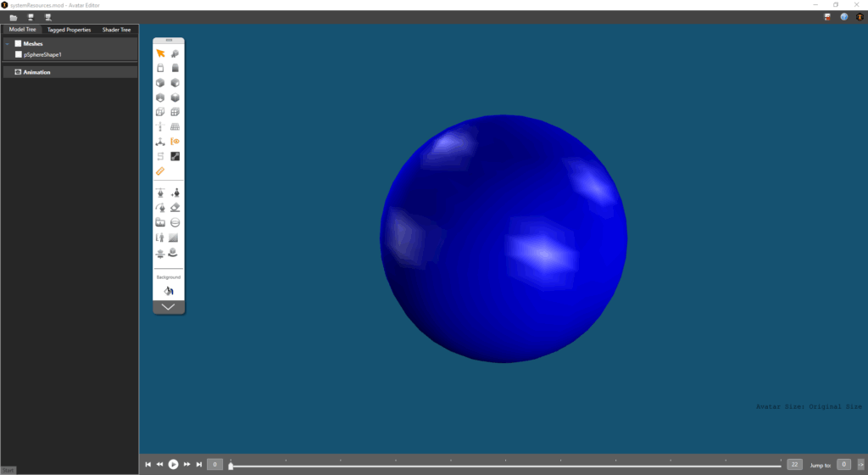
Task: Expand the floating toolbar bottom chevron
Action: point(168,307)
